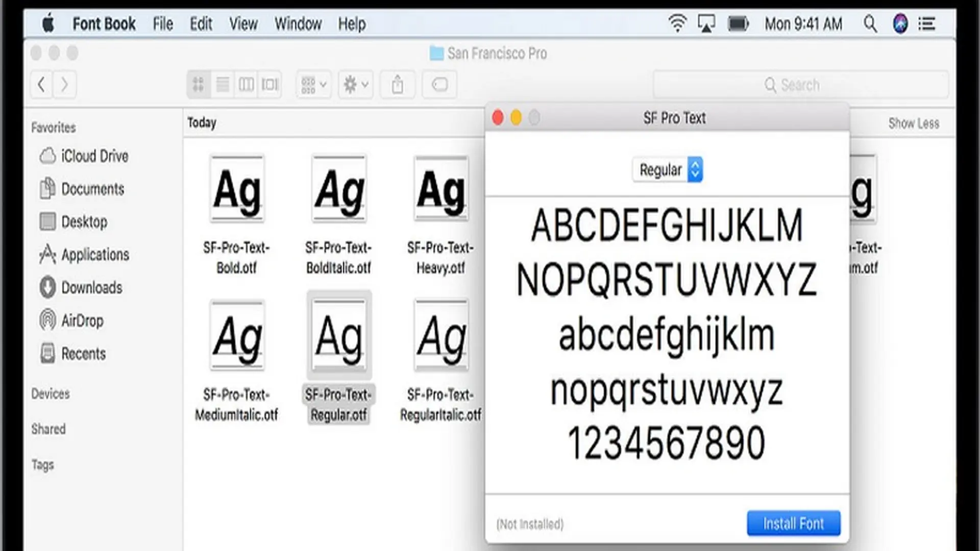Go back with the left chevron button

click(42, 84)
